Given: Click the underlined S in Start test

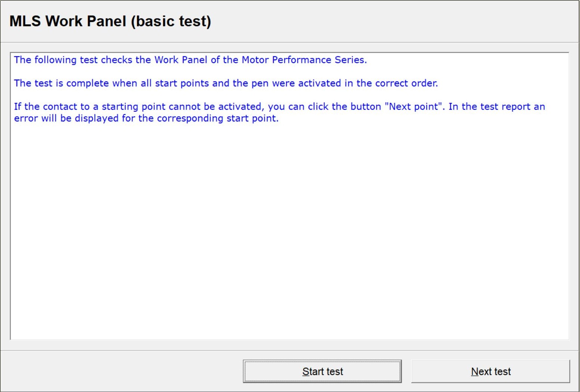Looking at the screenshot, I should (x=305, y=371).
